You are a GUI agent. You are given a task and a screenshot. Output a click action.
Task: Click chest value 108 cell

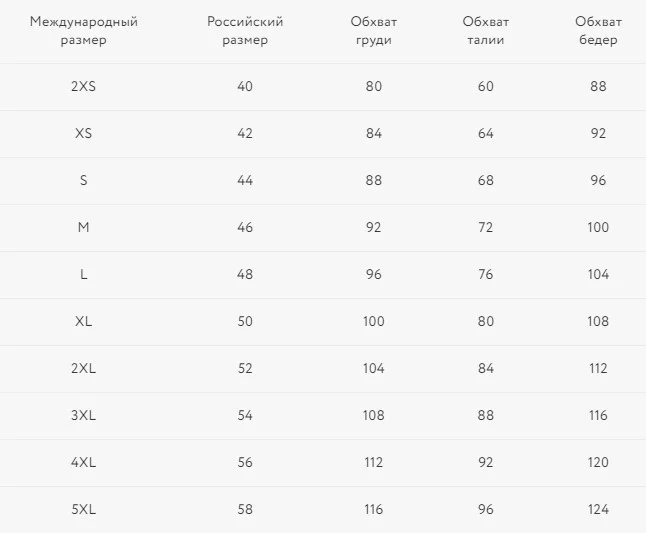click(x=374, y=415)
